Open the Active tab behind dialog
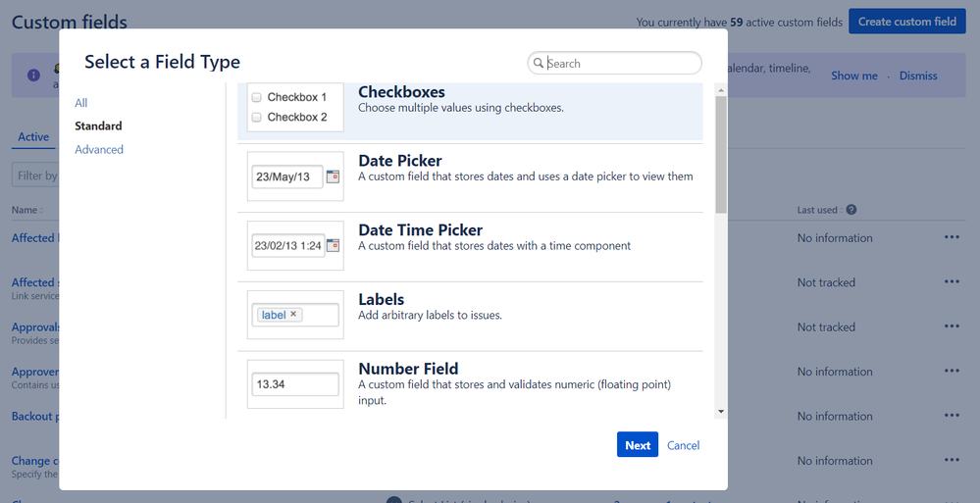 coord(33,137)
